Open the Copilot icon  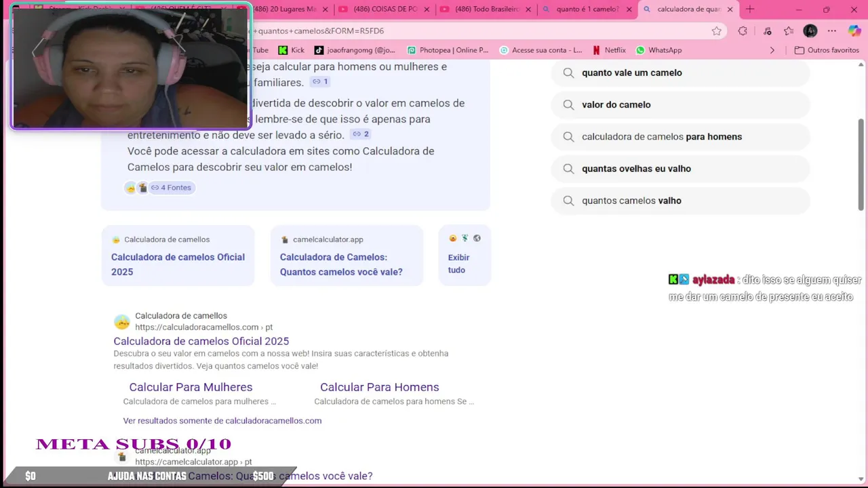point(854,30)
